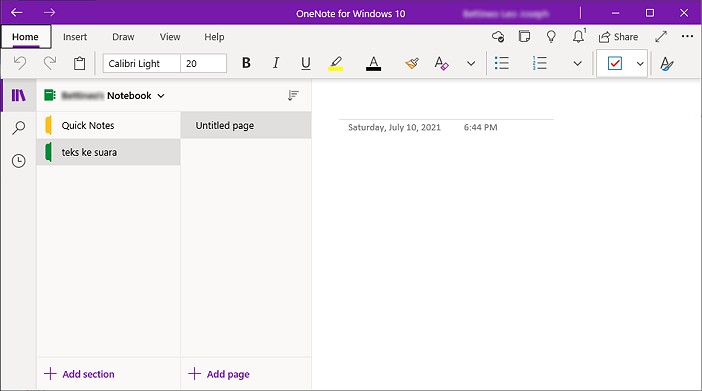
Task: Edit the font size 20 field
Action: 203,63
